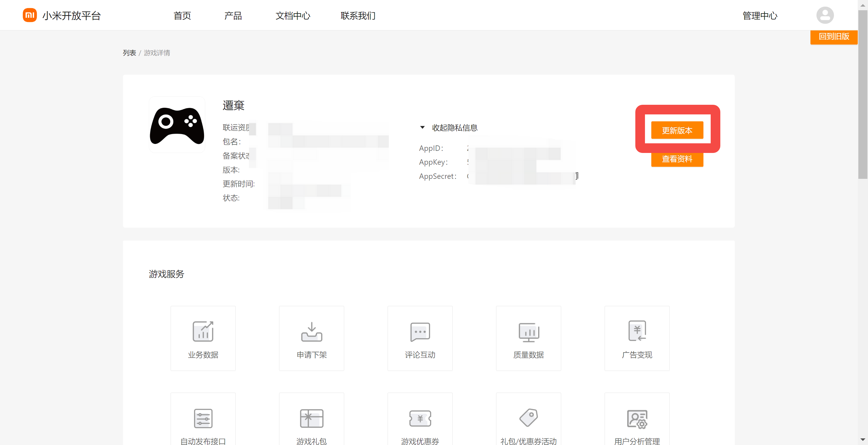Click the game title 遷棄
The image size is (868, 445).
coord(233,105)
